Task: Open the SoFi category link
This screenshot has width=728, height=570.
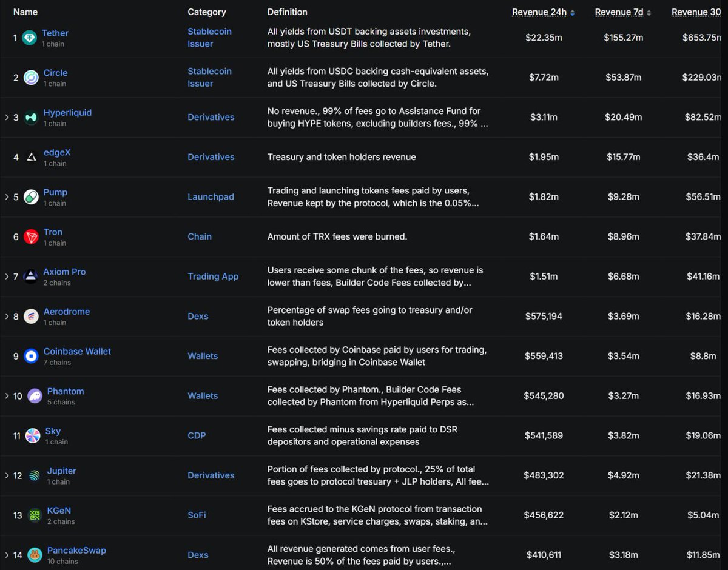Action: [197, 515]
